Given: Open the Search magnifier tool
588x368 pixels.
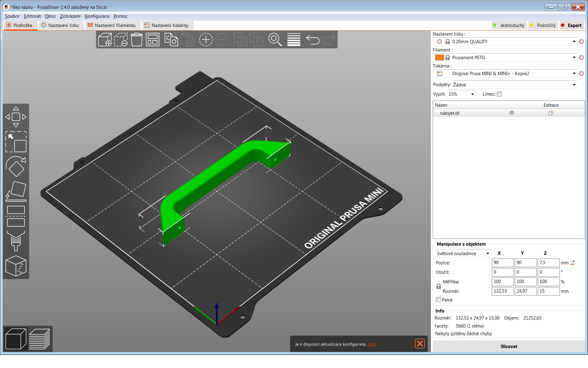Looking at the screenshot, I should [x=275, y=40].
